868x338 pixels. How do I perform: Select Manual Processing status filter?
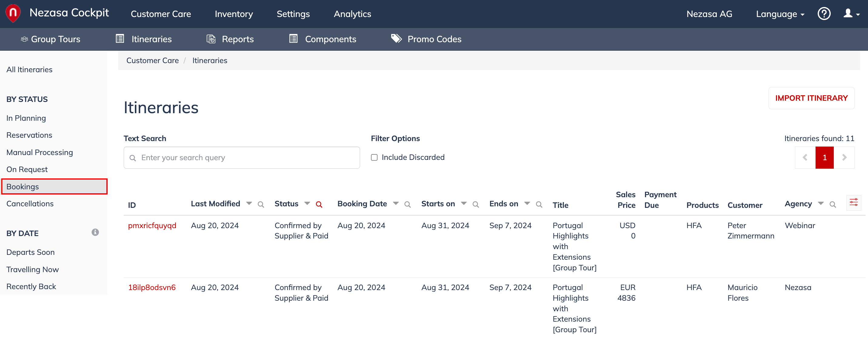coord(39,153)
